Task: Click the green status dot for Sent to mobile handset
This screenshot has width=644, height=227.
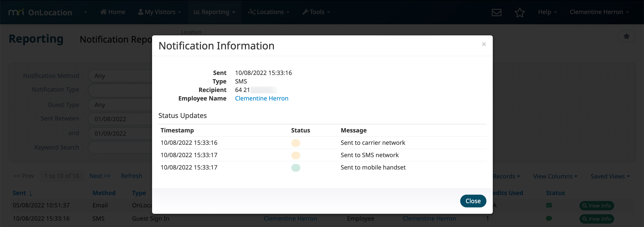Action: coord(296,168)
